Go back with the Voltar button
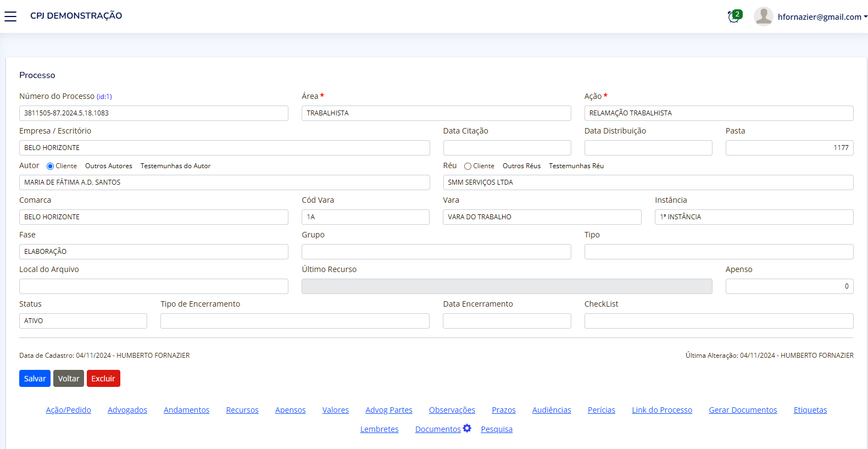Image resolution: width=868 pixels, height=449 pixels. [x=69, y=379]
